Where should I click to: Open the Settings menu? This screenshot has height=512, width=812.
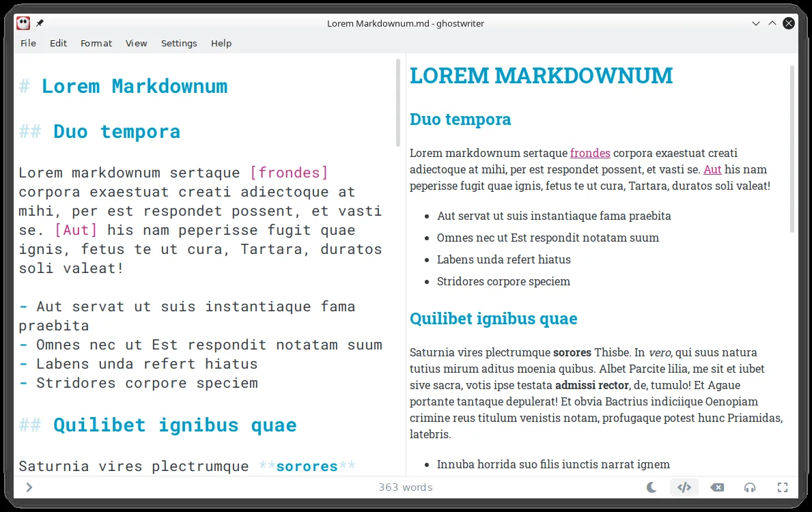pos(179,43)
